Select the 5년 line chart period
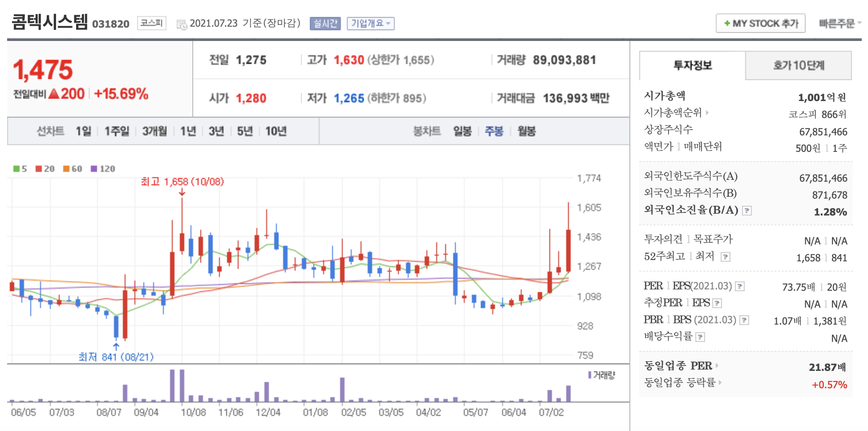Viewport: 868px width, 431px height. [245, 131]
